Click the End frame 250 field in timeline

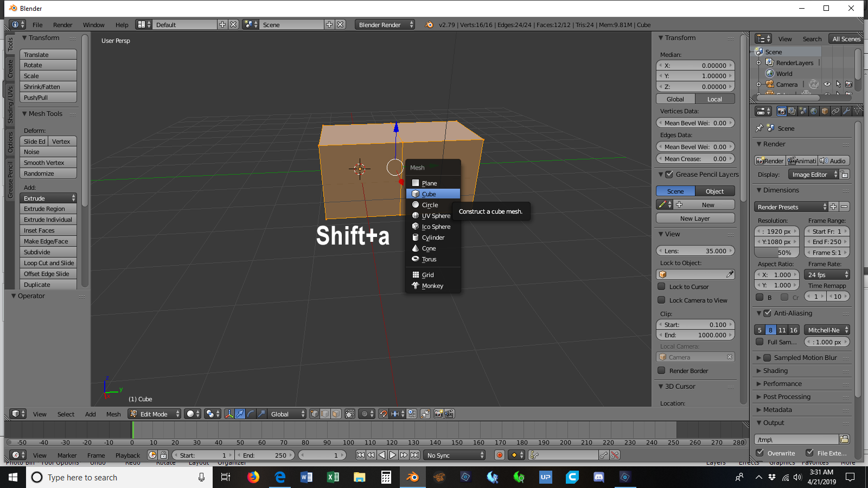pyautogui.click(x=265, y=455)
